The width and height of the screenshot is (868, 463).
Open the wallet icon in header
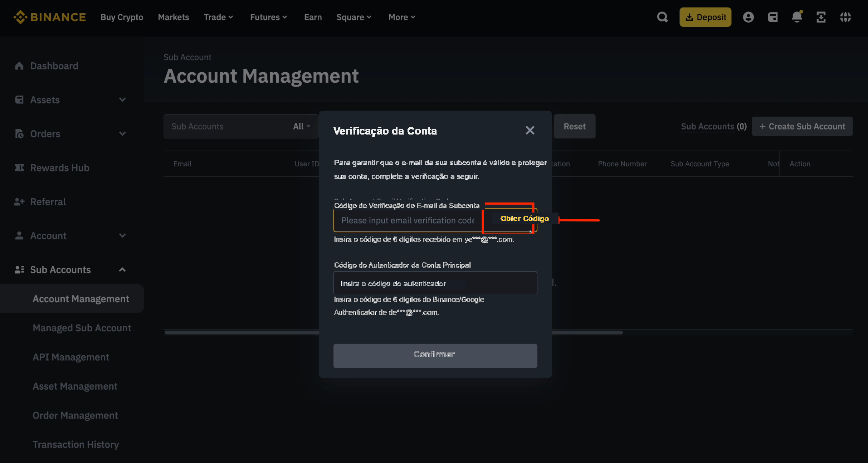tap(772, 17)
